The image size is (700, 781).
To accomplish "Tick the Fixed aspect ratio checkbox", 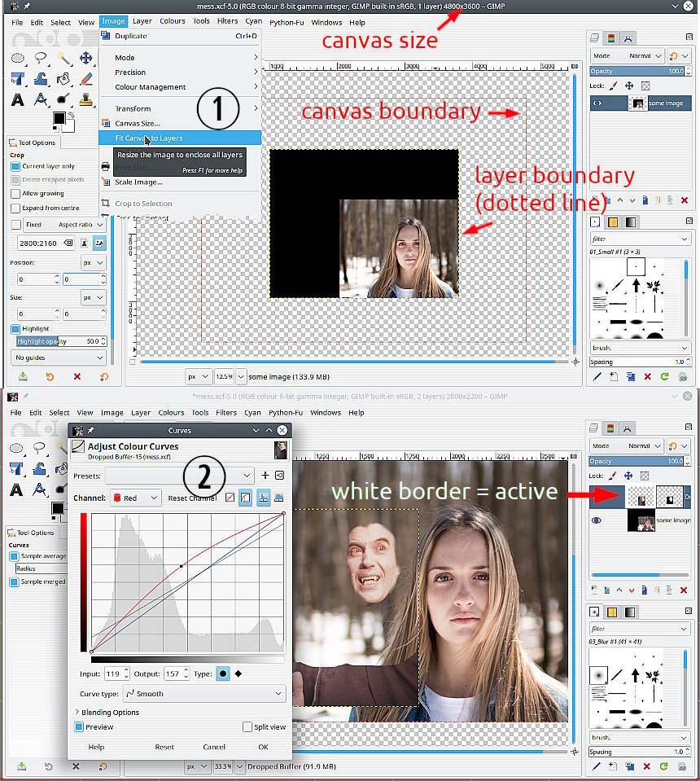I will [16, 225].
